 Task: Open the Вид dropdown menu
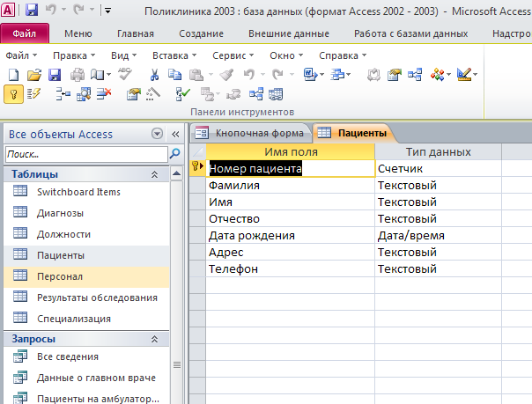[x=123, y=55]
